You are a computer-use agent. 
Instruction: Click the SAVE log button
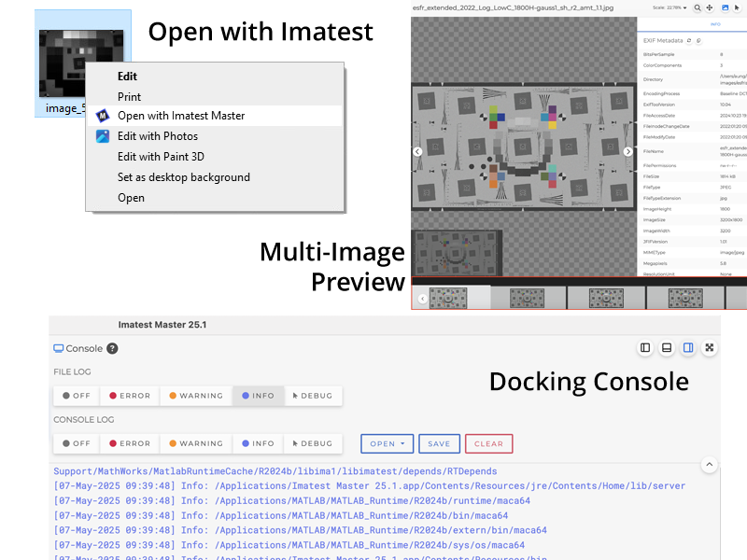click(x=439, y=444)
